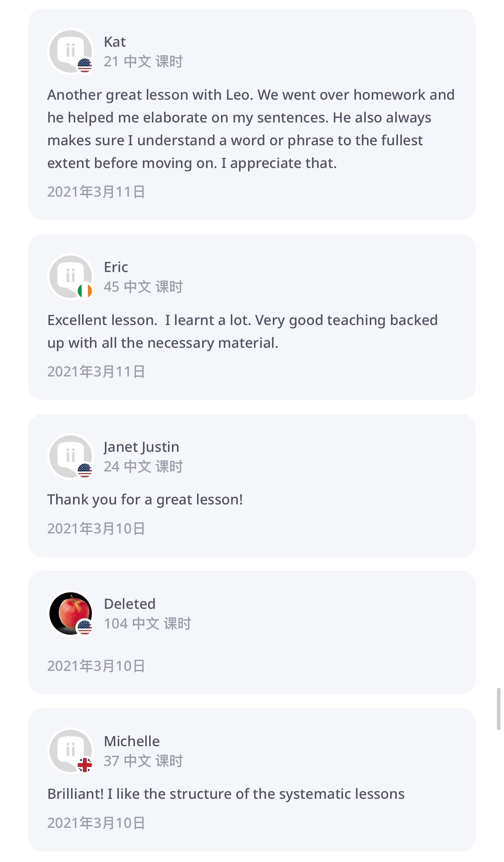Open Kat's profile name link
Viewport: 504px width, 862px height.
click(x=115, y=42)
